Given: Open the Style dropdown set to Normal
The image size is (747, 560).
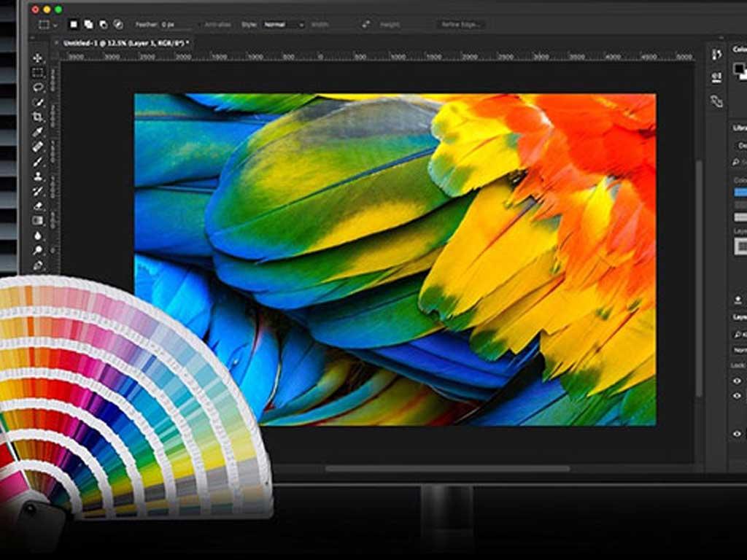Looking at the screenshot, I should click(x=283, y=25).
